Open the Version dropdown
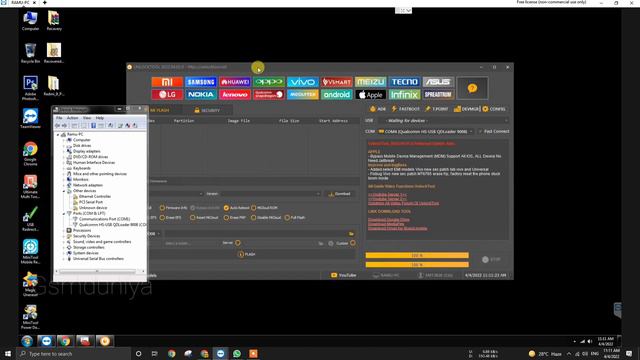 tap(270, 194)
